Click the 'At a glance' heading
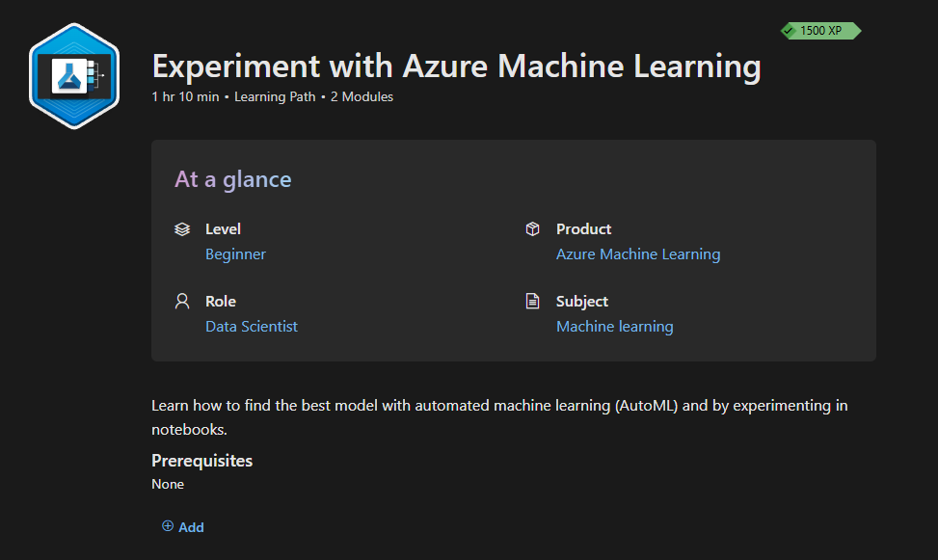This screenshot has width=938, height=560. tap(233, 179)
